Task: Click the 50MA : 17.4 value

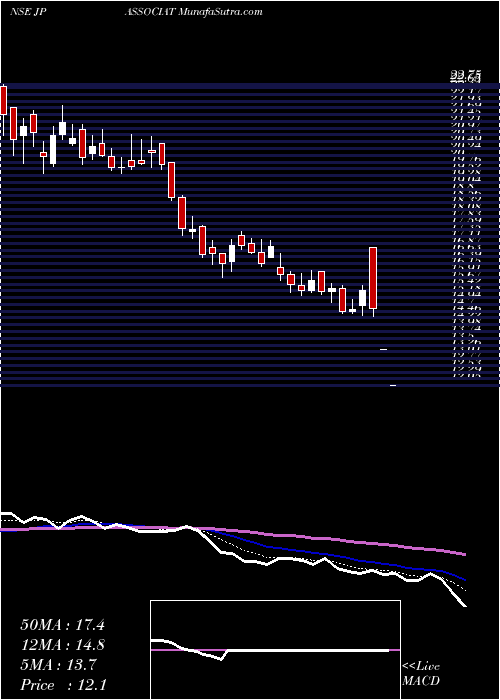Action: tap(62, 625)
